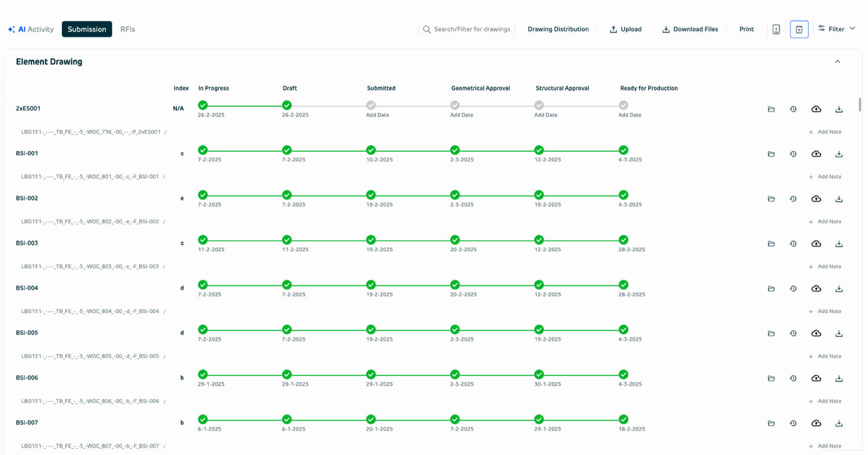View history for BSI-004 drawing
Screen dimensions: 868x455
(x=793, y=289)
